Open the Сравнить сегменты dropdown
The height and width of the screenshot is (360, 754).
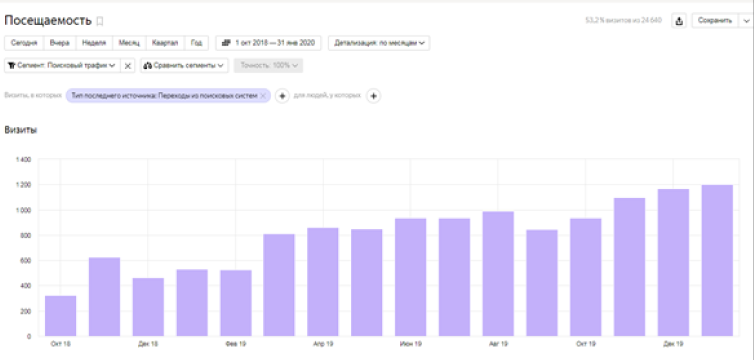[x=185, y=66]
